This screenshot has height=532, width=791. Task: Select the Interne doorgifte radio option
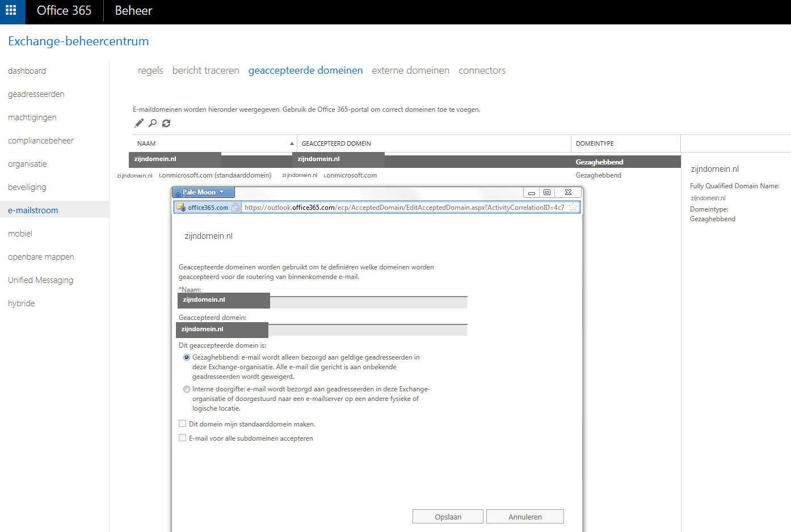pyautogui.click(x=187, y=389)
